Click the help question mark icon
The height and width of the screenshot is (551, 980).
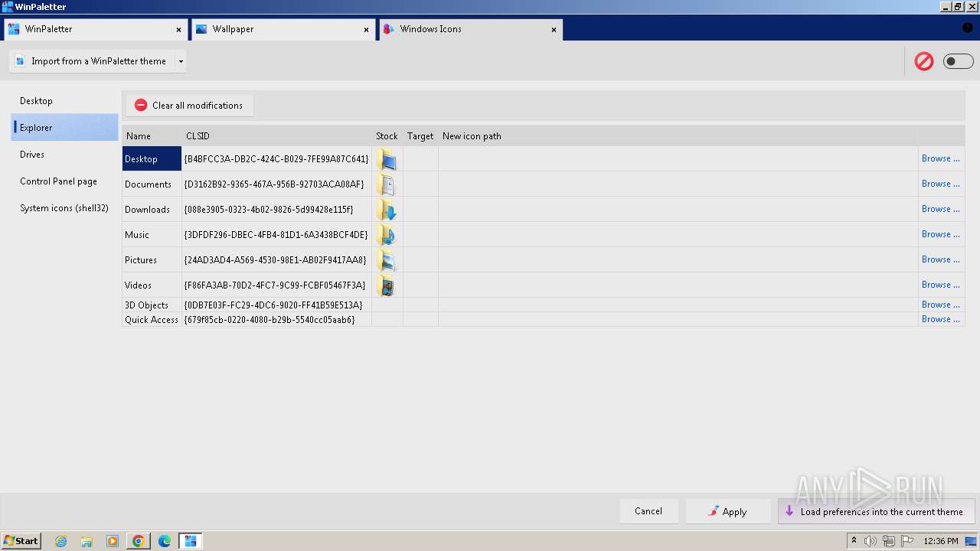pyautogui.click(x=967, y=28)
